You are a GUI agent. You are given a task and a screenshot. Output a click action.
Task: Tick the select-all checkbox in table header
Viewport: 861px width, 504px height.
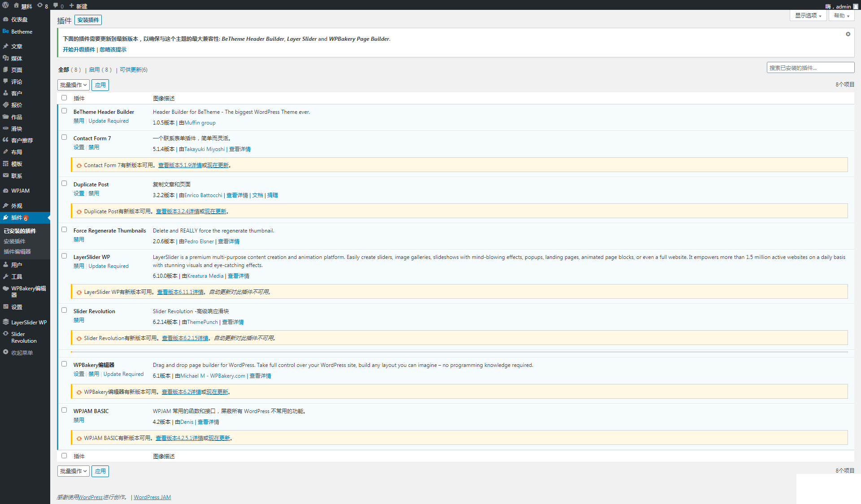tap(64, 98)
